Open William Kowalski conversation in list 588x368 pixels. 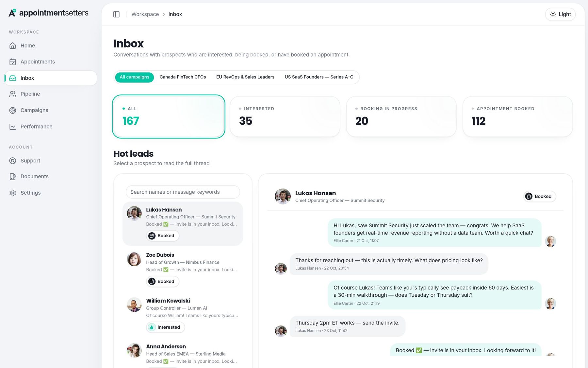[x=183, y=315]
